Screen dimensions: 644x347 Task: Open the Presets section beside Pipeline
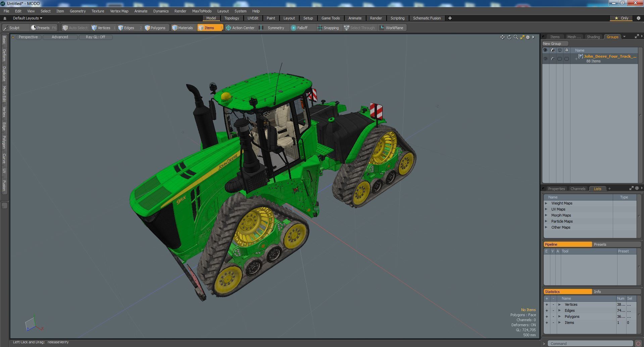coord(617,244)
